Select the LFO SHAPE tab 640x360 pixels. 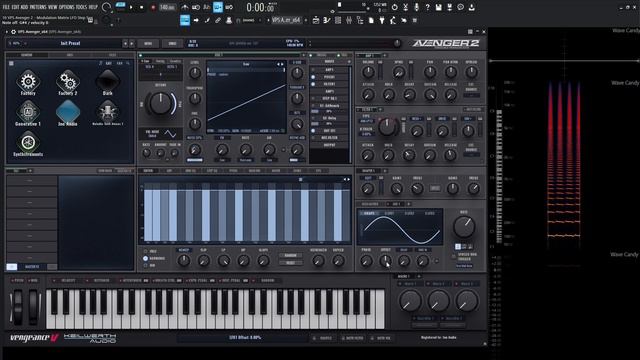coord(369,213)
